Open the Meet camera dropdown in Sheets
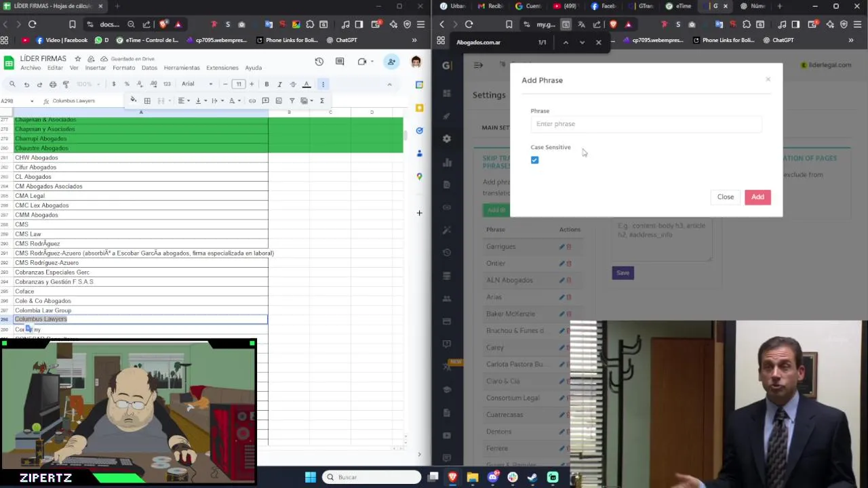The width and height of the screenshot is (868, 488). pos(372,62)
